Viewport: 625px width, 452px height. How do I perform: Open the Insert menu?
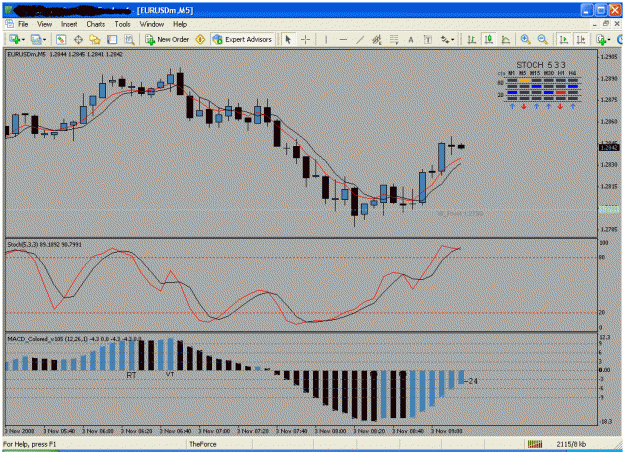[69, 24]
